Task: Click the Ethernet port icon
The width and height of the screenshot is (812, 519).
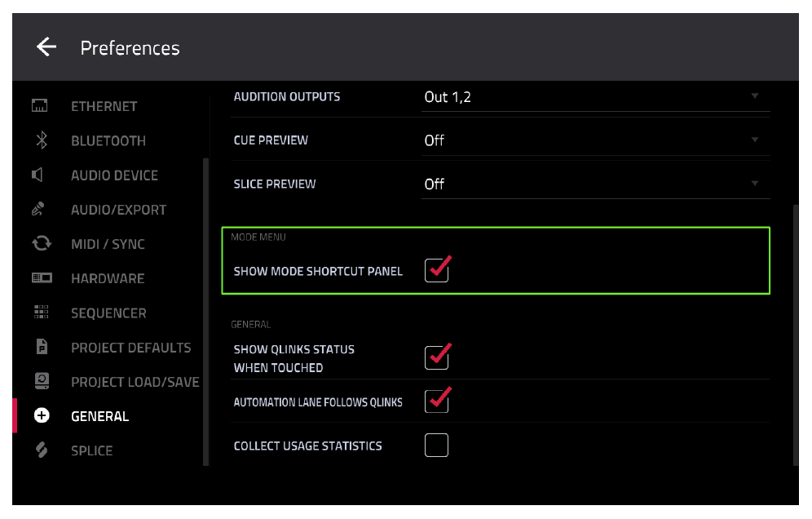Action: click(39, 106)
